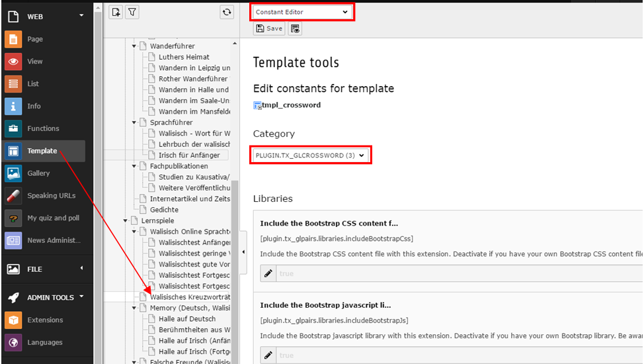This screenshot has height=364, width=644.
Task: Collapse the Fachpublikationen tree node
Action: click(134, 166)
